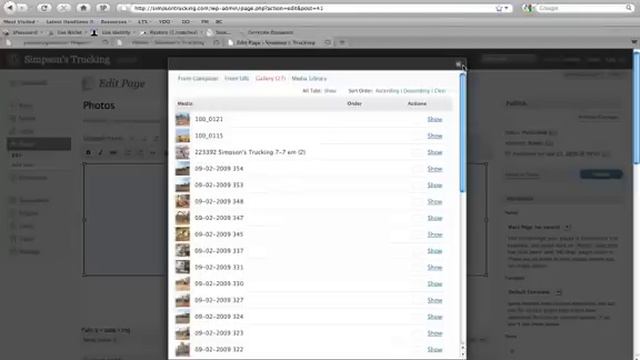Show details for 09-02-2009 324
640x360 pixels.
click(435, 317)
